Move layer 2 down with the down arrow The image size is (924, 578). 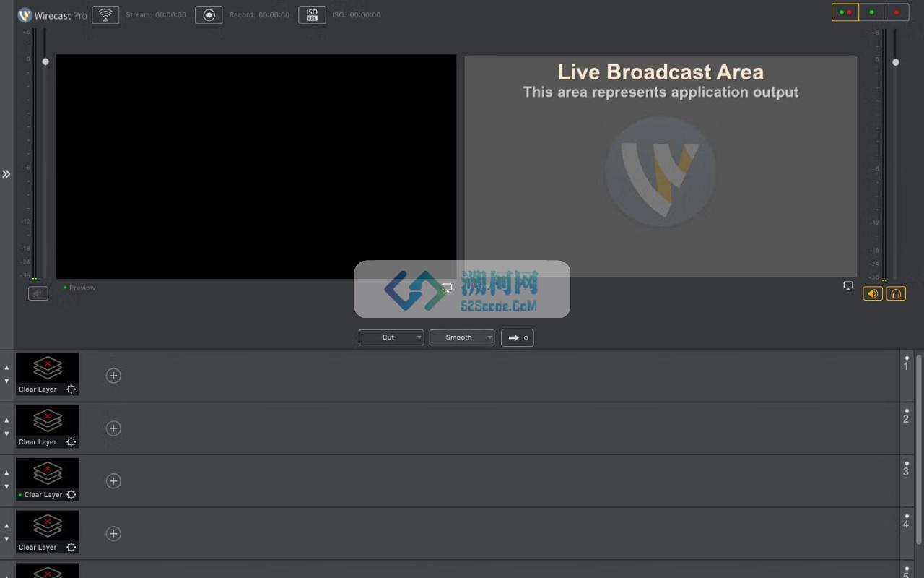(x=6, y=433)
